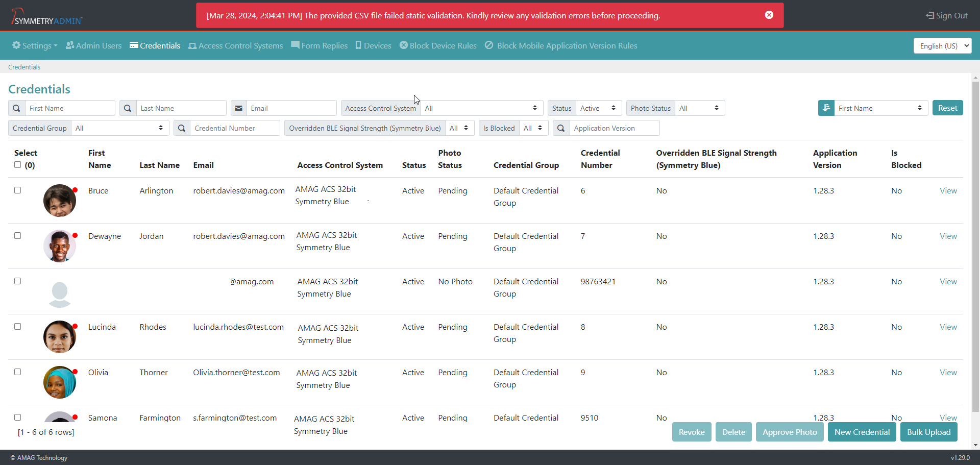Focus the Email filter field
The width and height of the screenshot is (980, 465).
[x=291, y=108]
